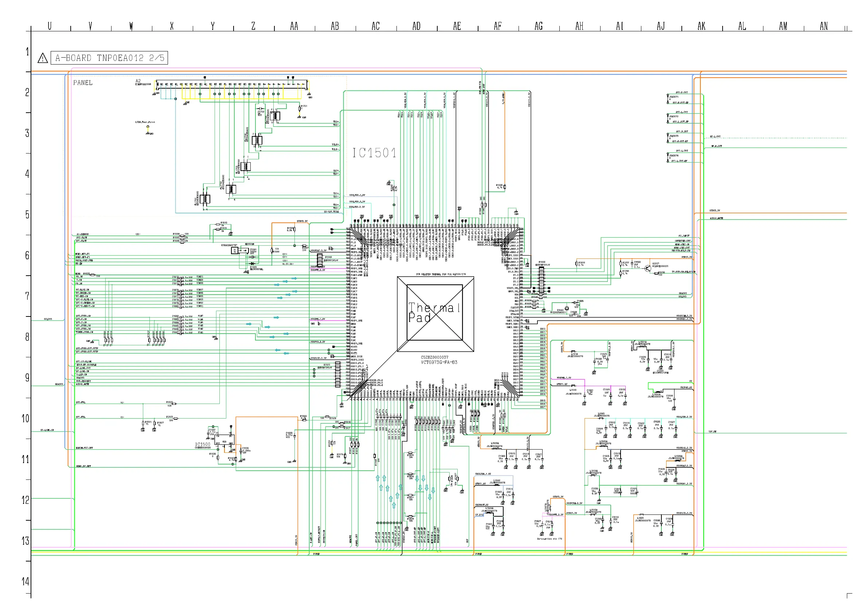
Task: Click the VCT6973G-FA-B3 part number text
Action: point(439,362)
